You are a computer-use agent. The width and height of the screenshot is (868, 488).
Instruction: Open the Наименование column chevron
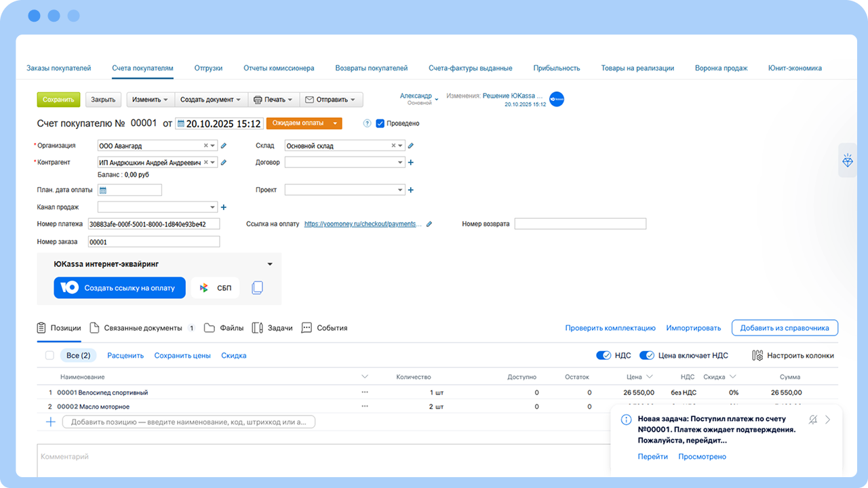coord(365,377)
